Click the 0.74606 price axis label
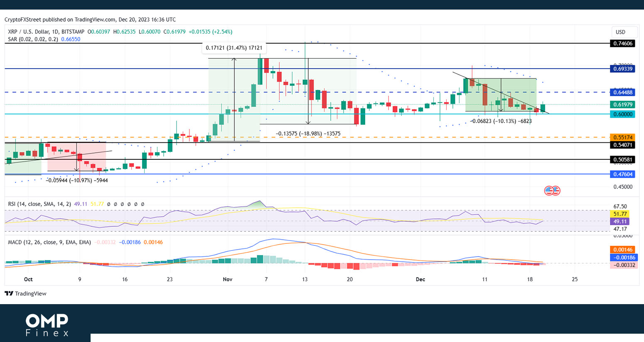The width and height of the screenshot is (644, 342). [623, 43]
